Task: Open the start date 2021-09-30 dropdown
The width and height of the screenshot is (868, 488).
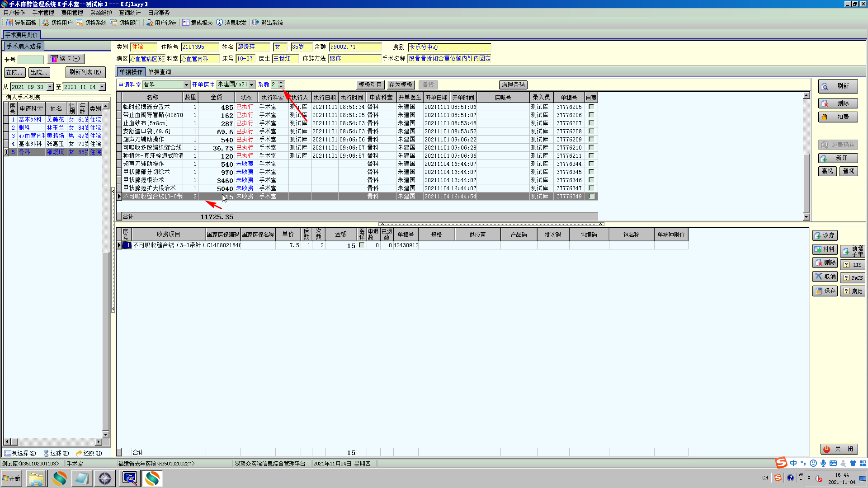Action: click(50, 87)
